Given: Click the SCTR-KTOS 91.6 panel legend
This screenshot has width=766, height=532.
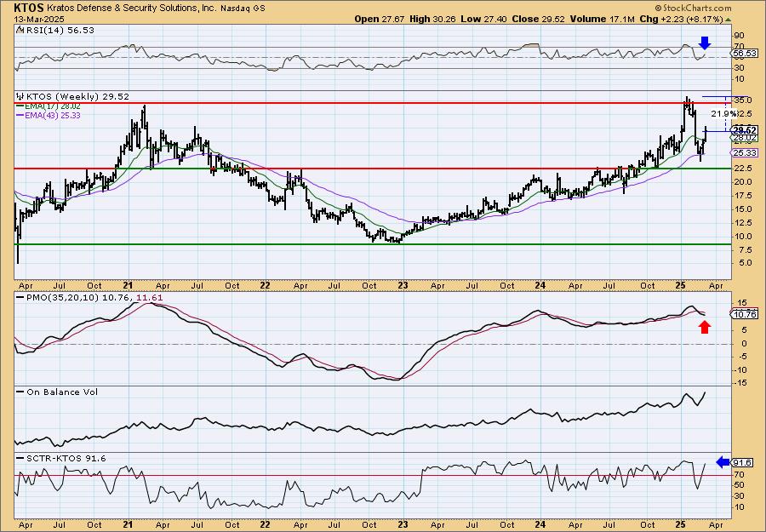Looking at the screenshot, I should [61, 458].
